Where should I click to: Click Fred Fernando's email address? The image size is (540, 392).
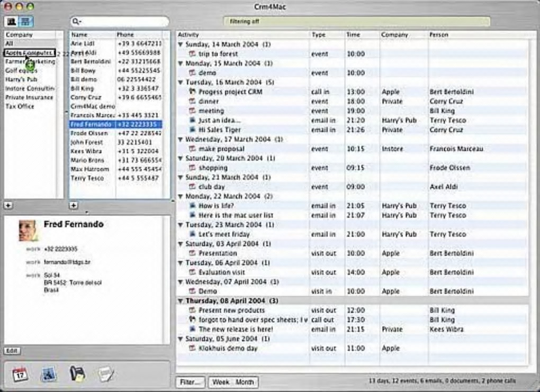point(67,262)
